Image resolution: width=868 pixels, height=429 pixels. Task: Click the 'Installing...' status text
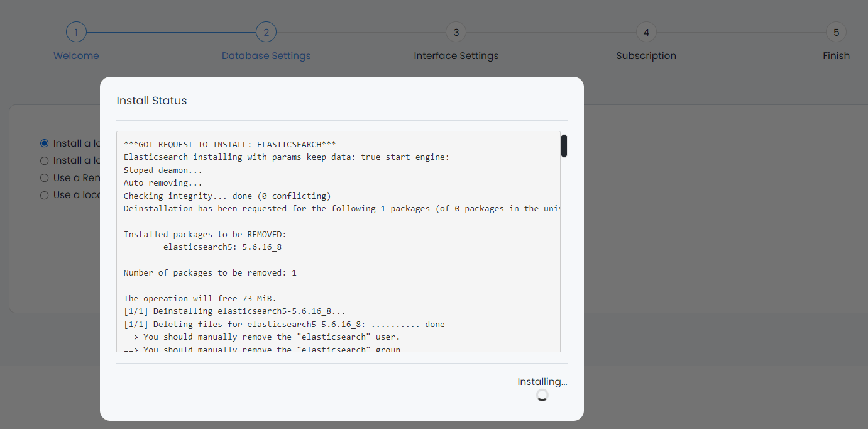[x=542, y=381]
